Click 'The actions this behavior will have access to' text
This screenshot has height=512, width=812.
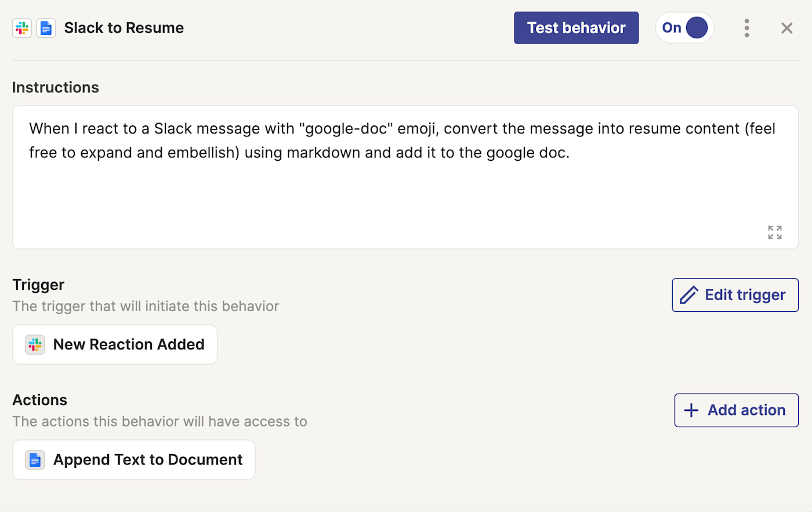pos(159,421)
